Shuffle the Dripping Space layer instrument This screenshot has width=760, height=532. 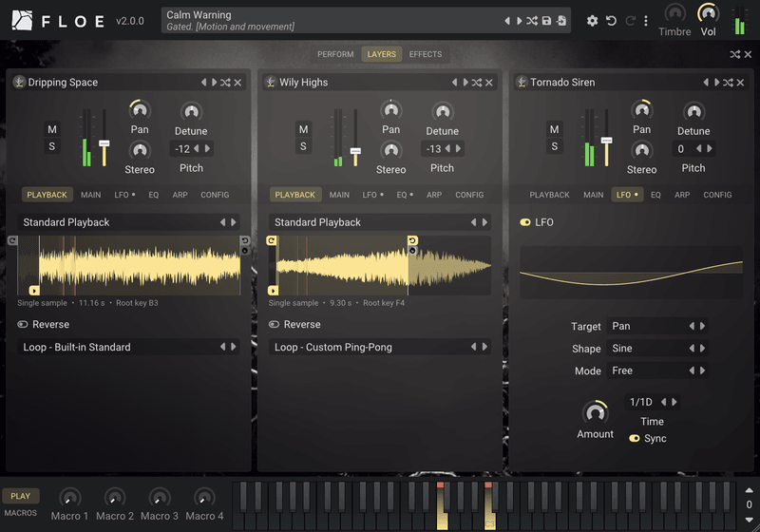point(225,83)
